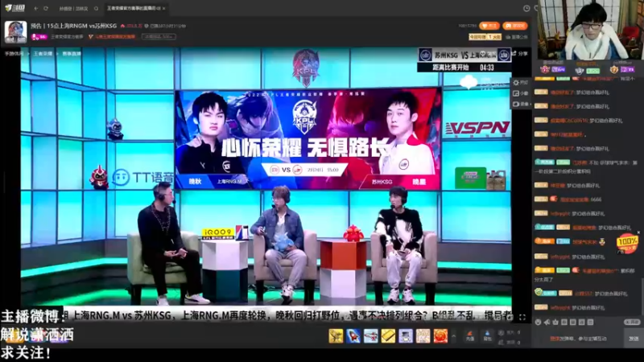The image size is (644, 362).
Task: Click the 手游休闲 breadcrumb link
Action: coord(14,54)
